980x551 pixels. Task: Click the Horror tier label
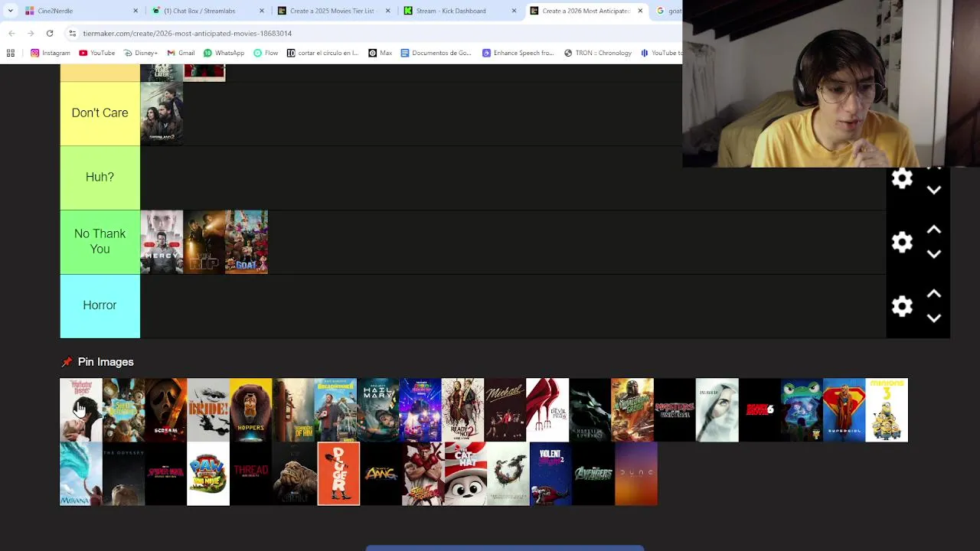100,306
